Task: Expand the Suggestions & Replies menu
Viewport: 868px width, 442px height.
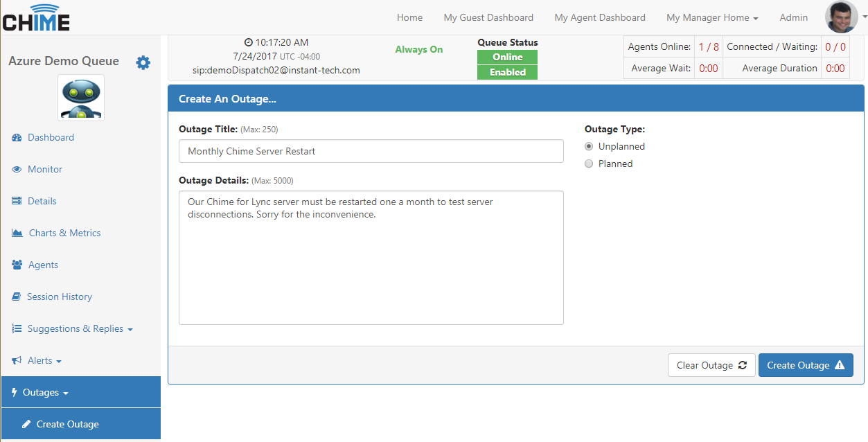Action: click(x=80, y=328)
